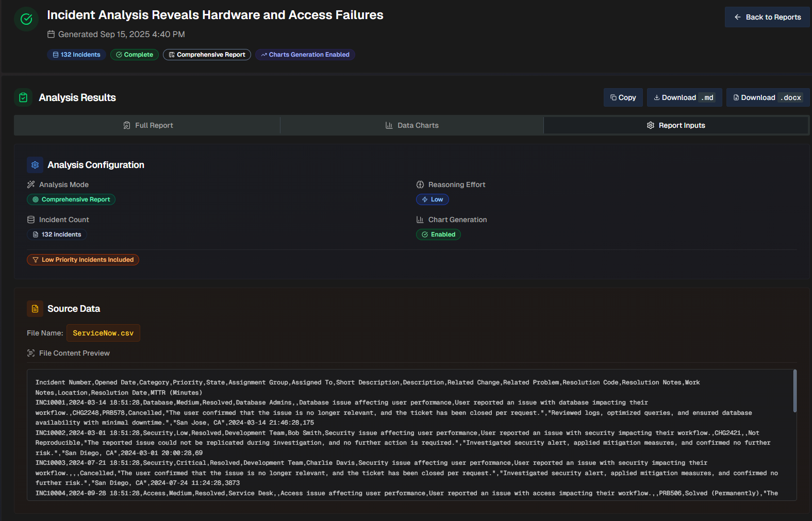This screenshot has width=812, height=521.
Task: Click the file preview vertical scrollbar
Action: pyautogui.click(x=794, y=391)
